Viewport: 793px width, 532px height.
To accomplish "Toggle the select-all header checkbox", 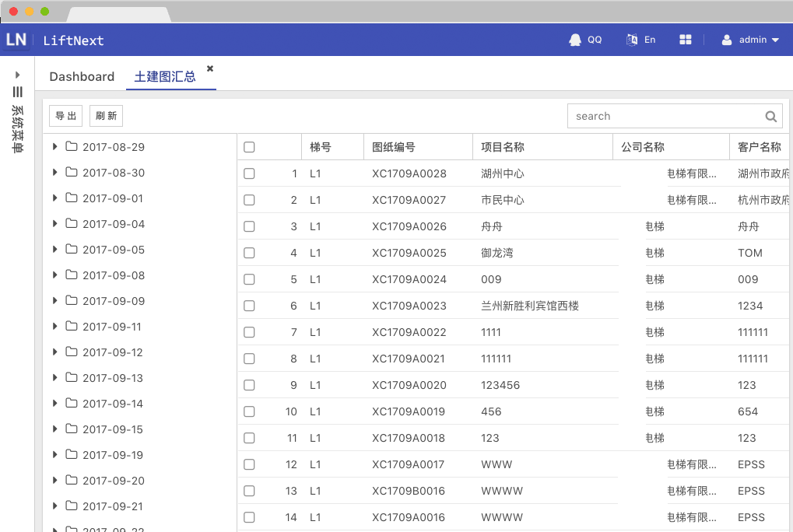I will point(249,147).
